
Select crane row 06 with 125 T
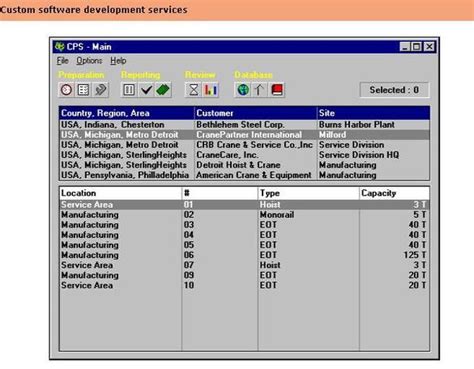(245, 255)
